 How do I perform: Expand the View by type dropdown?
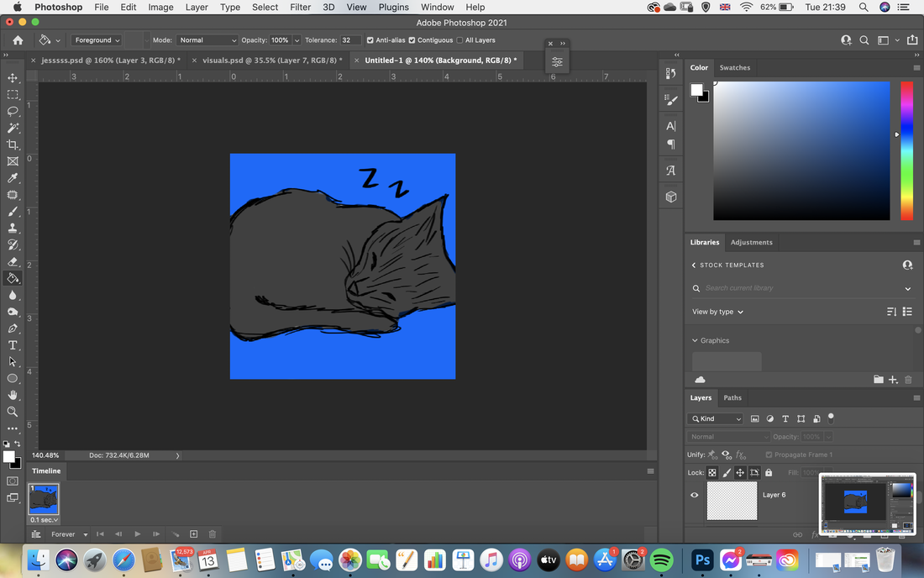pos(717,312)
